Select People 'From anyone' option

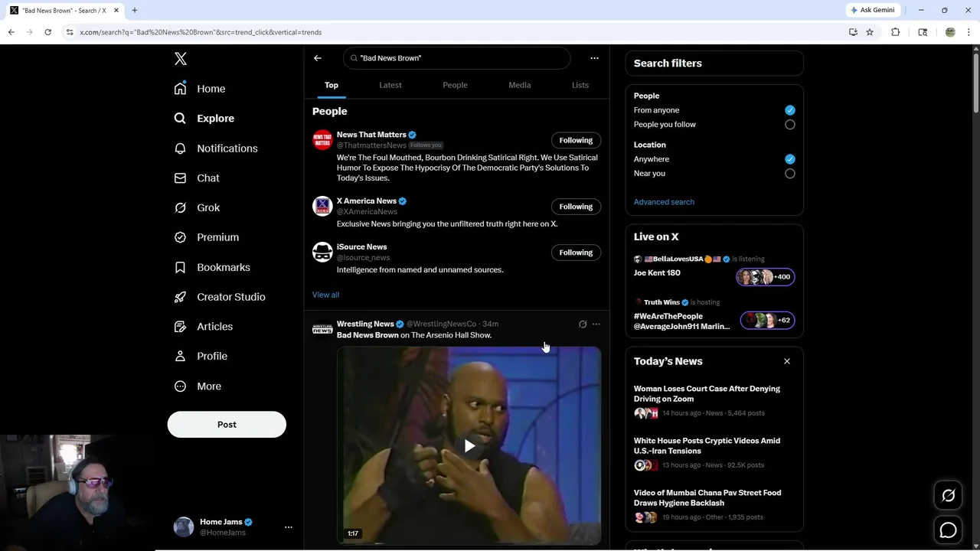790,110
